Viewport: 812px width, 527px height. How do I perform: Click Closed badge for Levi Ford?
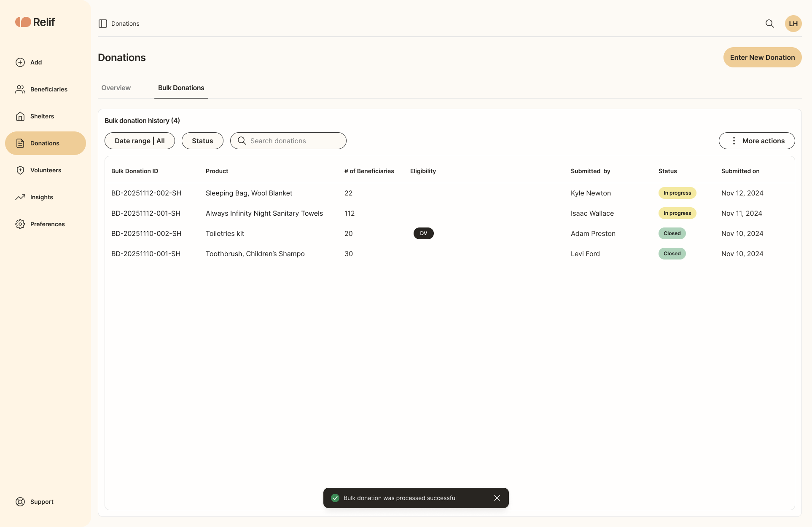click(672, 254)
